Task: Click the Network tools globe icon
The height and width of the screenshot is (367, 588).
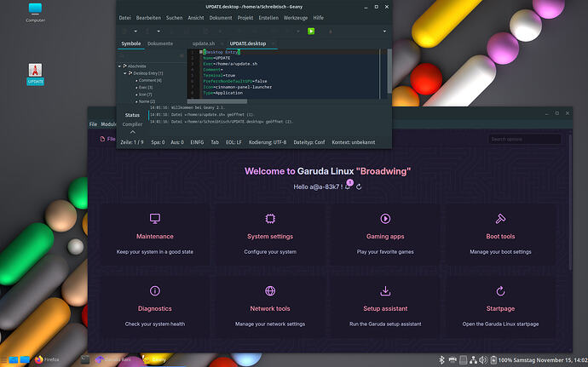Action: pyautogui.click(x=270, y=291)
